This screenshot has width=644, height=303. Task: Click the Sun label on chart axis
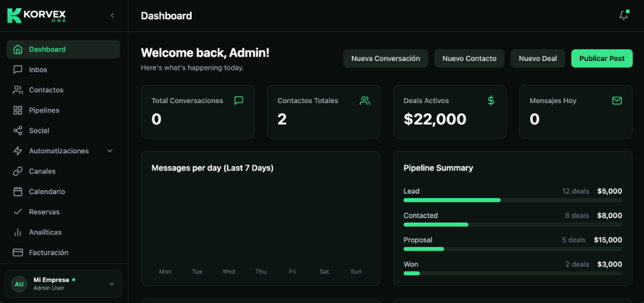[x=356, y=272]
